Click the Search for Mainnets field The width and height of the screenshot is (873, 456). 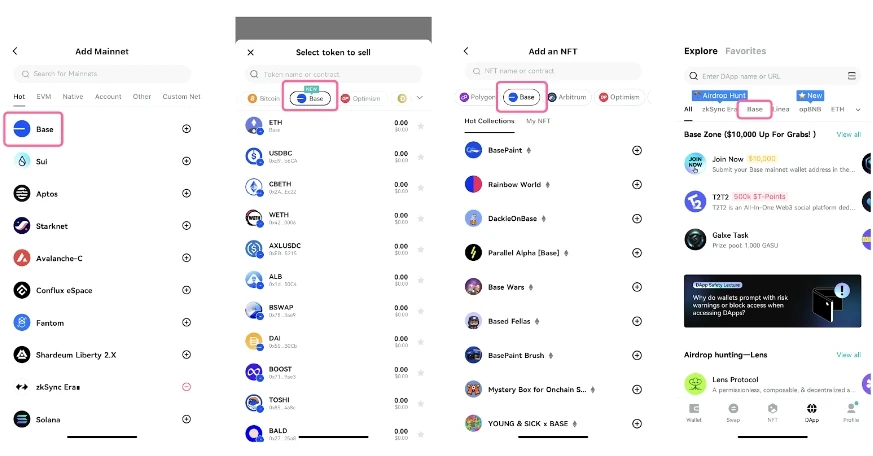click(x=102, y=74)
